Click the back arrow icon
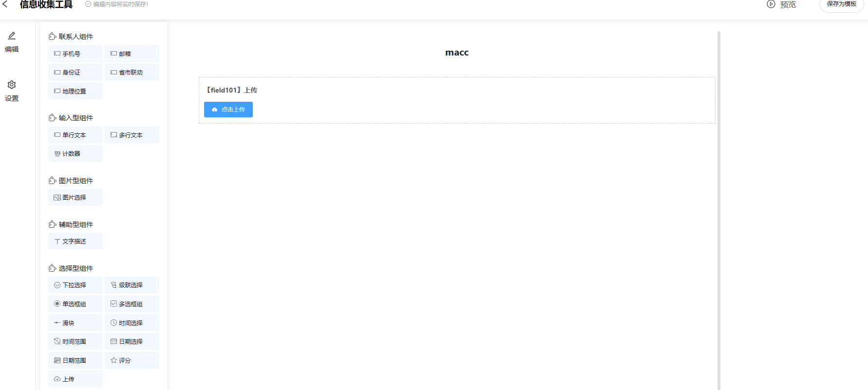The height and width of the screenshot is (390, 868). click(5, 4)
